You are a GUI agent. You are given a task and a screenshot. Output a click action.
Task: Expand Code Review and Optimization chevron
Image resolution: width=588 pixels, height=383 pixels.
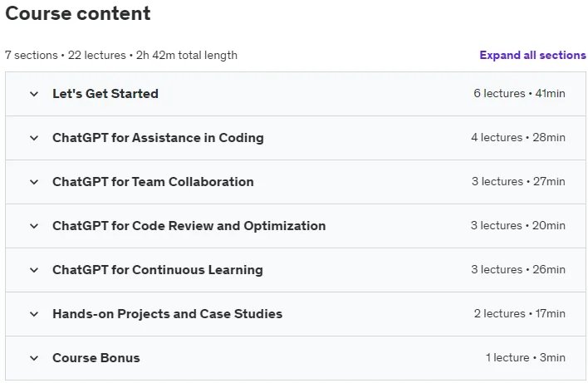click(34, 226)
